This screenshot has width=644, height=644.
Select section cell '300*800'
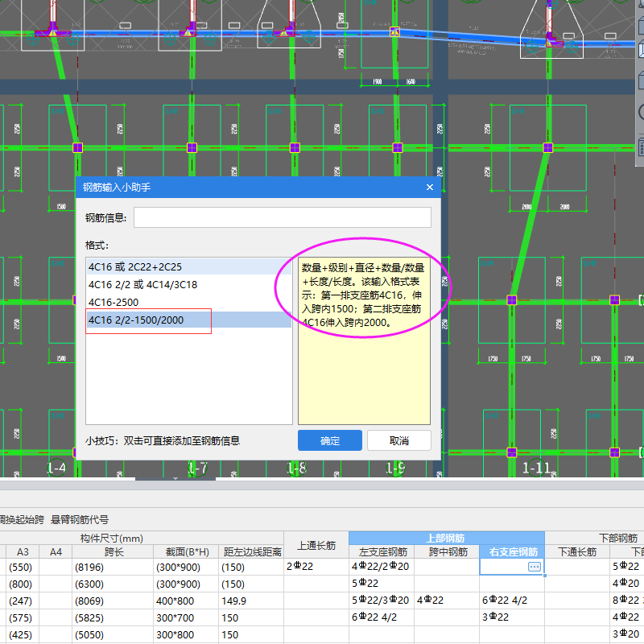(x=186, y=634)
